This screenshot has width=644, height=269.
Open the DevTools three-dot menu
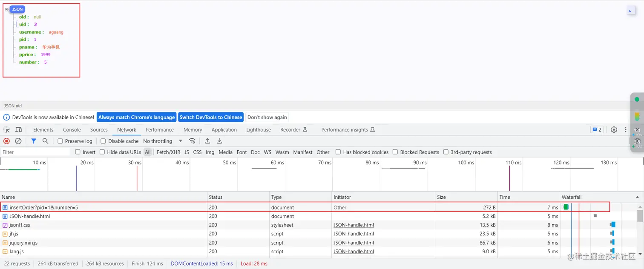(x=626, y=130)
